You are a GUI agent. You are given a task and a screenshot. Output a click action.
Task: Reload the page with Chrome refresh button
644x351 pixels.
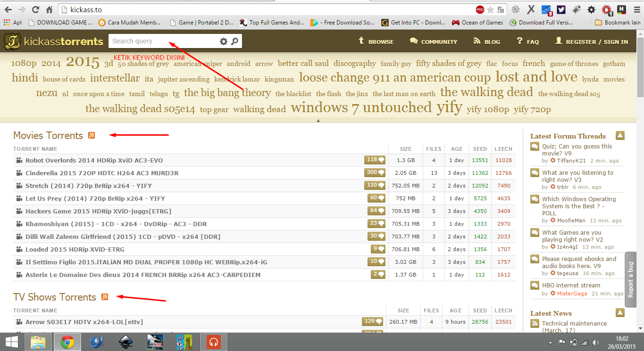(x=35, y=9)
